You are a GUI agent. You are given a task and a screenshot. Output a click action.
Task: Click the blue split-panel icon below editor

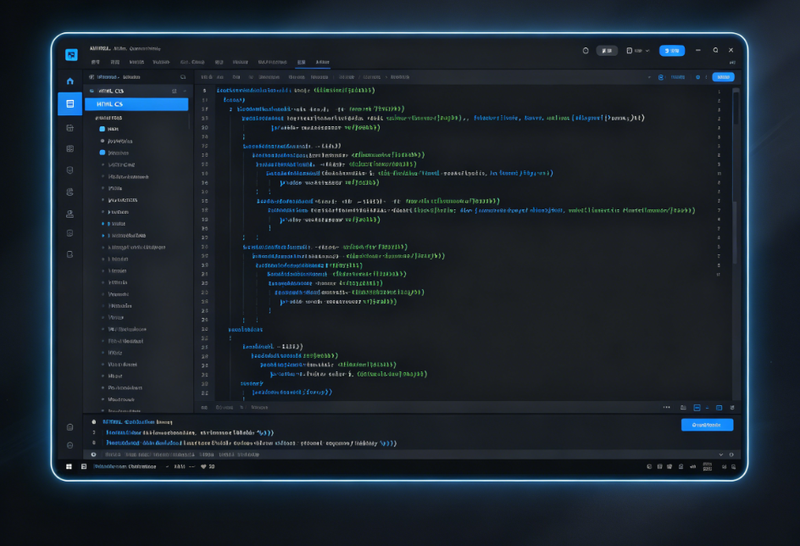[x=697, y=408]
